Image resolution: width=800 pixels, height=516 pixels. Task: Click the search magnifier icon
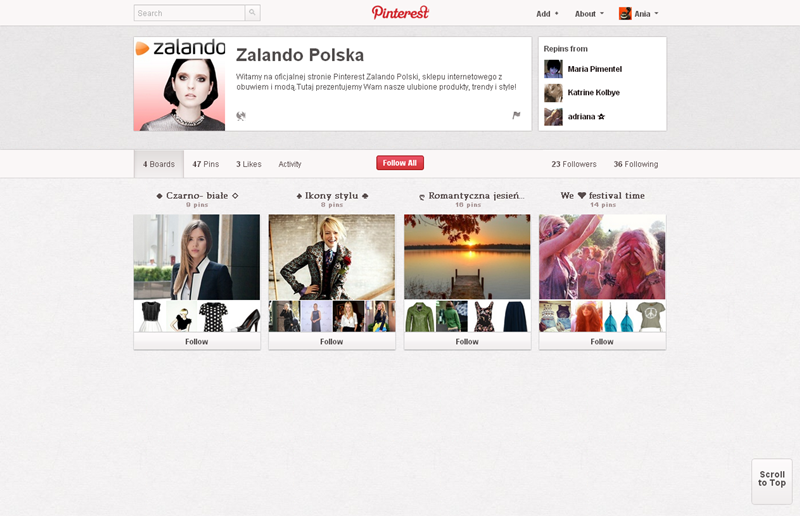(252, 13)
